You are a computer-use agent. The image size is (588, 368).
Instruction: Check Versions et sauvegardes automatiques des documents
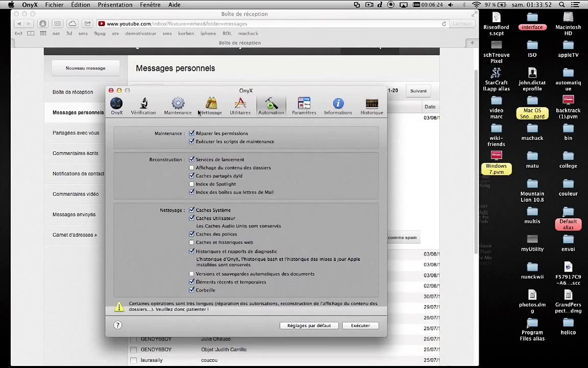(x=191, y=274)
